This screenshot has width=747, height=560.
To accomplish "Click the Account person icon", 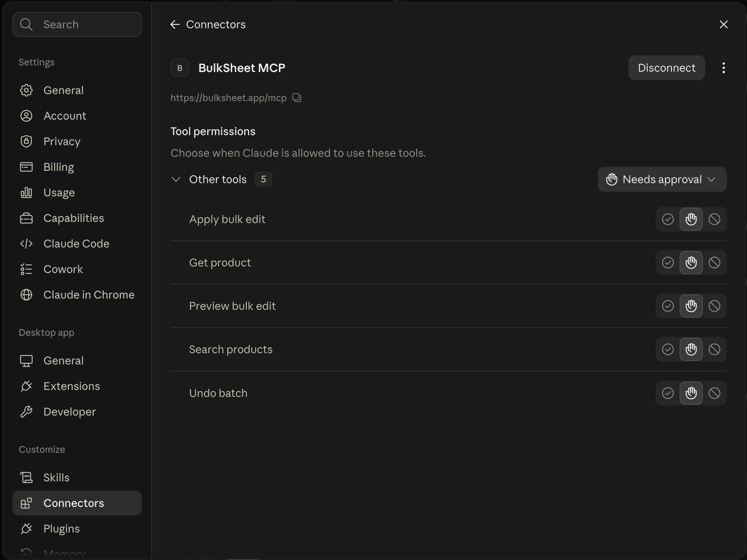I will 26,116.
